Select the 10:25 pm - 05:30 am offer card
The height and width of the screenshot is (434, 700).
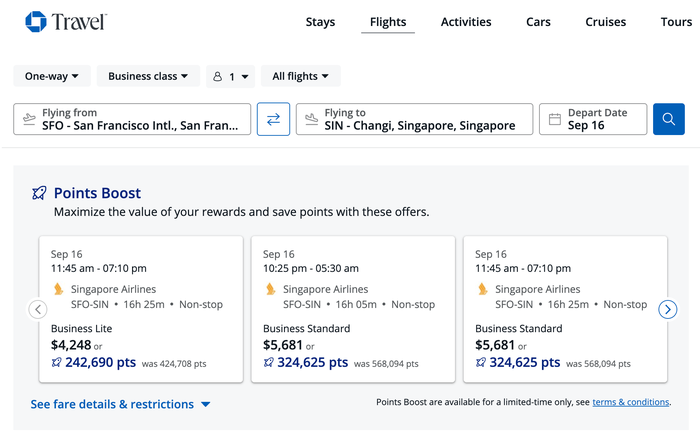click(353, 309)
